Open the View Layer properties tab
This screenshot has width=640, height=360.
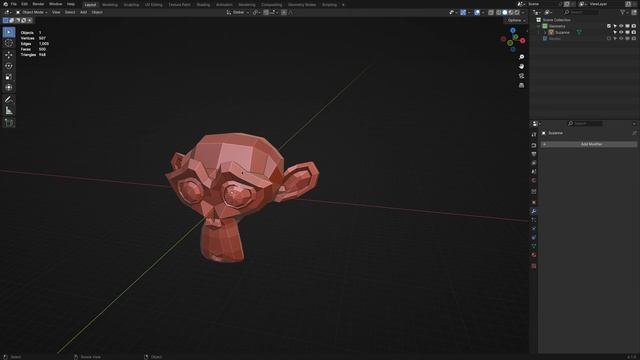coord(533,163)
